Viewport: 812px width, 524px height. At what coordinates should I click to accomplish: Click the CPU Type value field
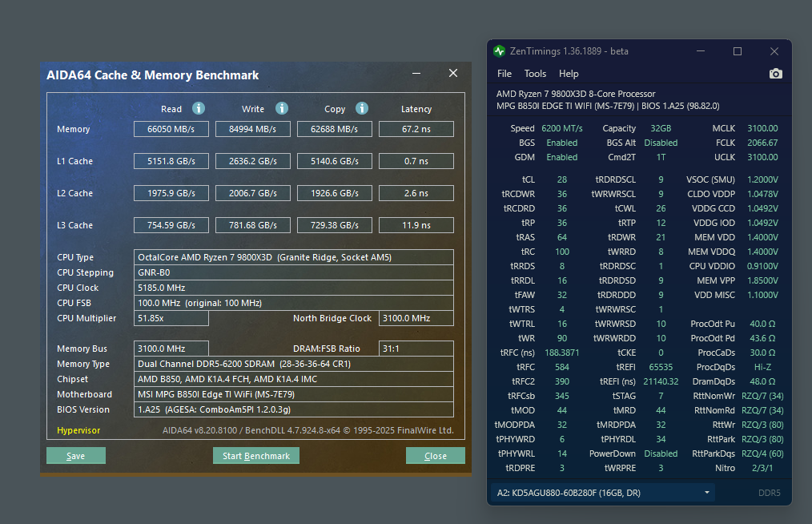point(293,257)
